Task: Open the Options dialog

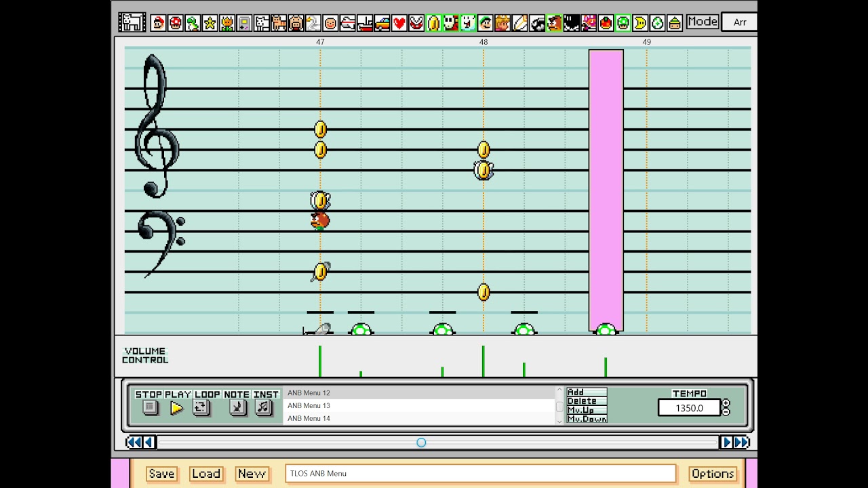Action: coord(712,474)
